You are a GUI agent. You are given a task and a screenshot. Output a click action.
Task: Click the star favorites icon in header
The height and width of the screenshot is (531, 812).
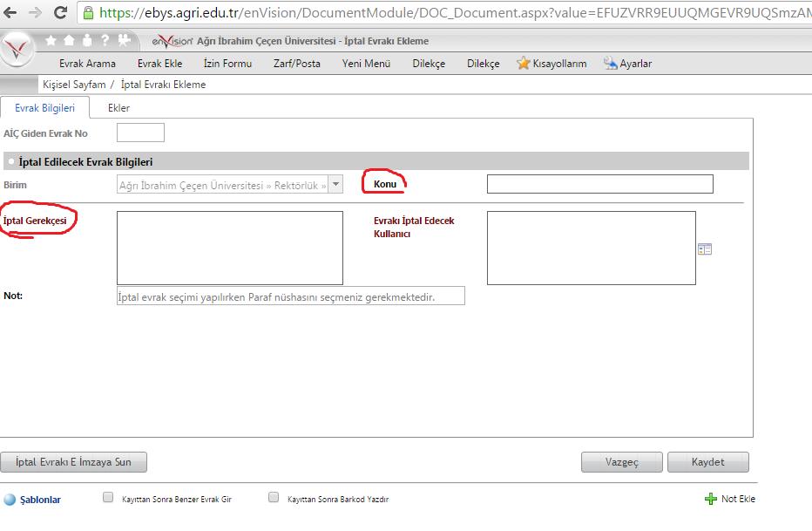51,40
